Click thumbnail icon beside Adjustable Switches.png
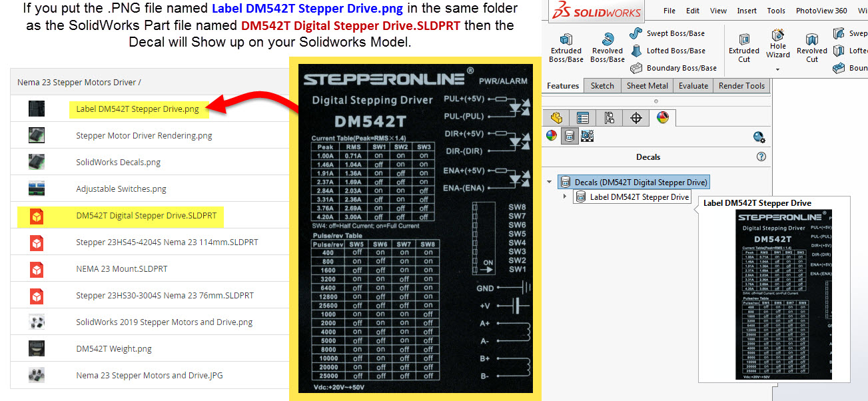Viewport: 868px width, 401px height. [37, 189]
